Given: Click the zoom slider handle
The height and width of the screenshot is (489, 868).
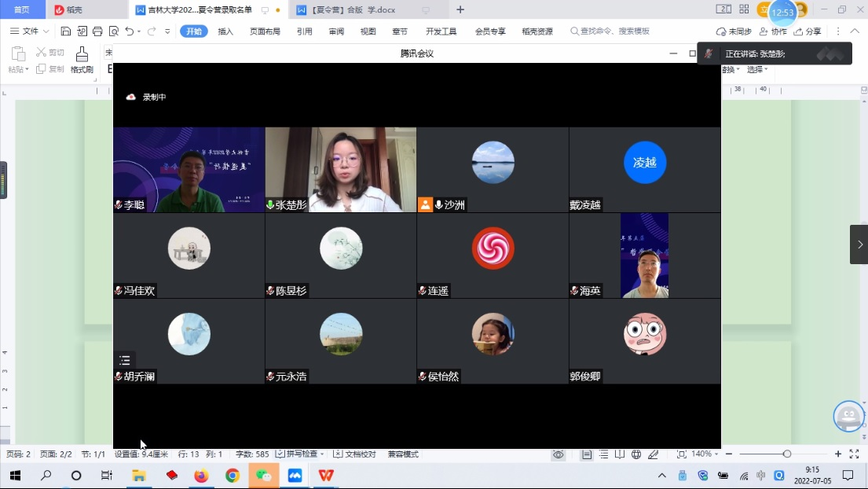Looking at the screenshot, I should (x=786, y=454).
